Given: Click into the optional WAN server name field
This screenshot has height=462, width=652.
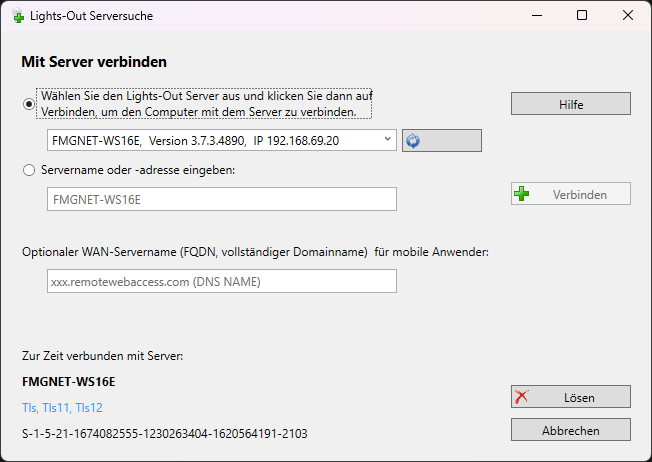Looking at the screenshot, I should pos(222,282).
